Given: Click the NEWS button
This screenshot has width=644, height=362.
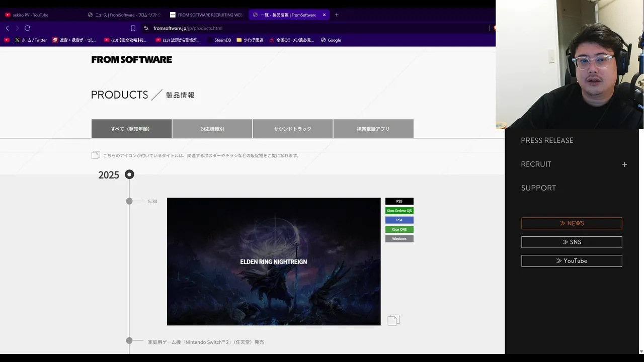Looking at the screenshot, I should point(572,223).
